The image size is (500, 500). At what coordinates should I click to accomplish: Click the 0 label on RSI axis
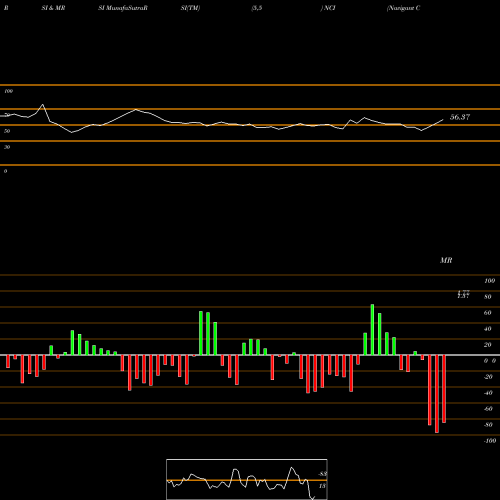tap(5, 171)
